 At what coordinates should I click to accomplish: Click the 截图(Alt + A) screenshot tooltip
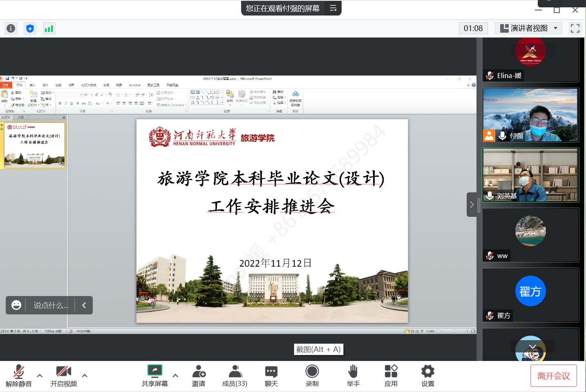coord(318,350)
